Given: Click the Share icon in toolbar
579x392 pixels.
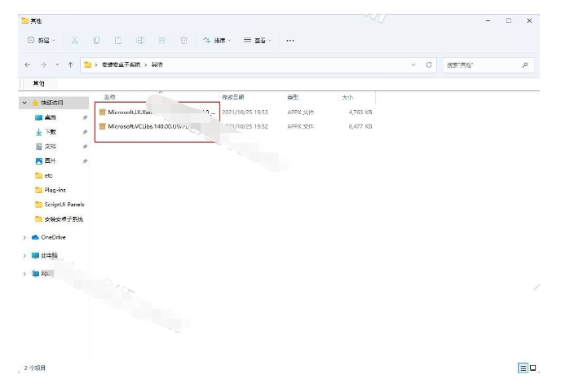Looking at the screenshot, I should click(161, 40).
